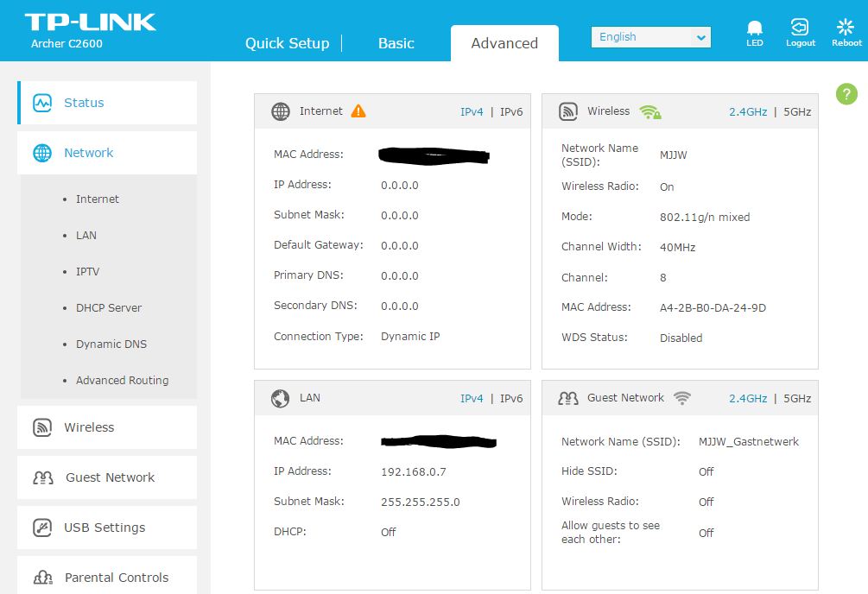The width and height of the screenshot is (868, 594).
Task: Click the TP-LINK logo
Action: point(90,22)
